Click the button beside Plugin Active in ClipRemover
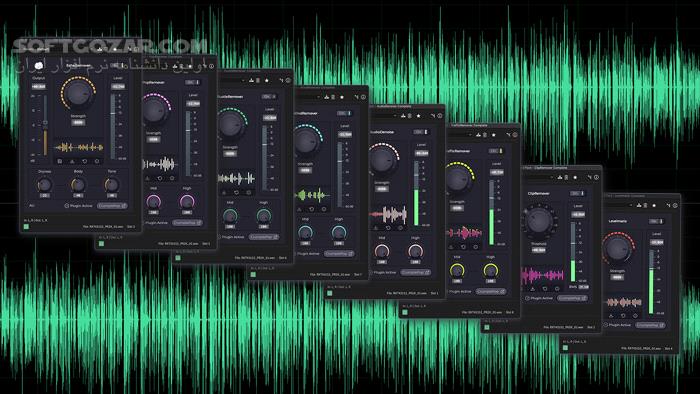The width and height of the screenshot is (700, 394). tap(572, 298)
